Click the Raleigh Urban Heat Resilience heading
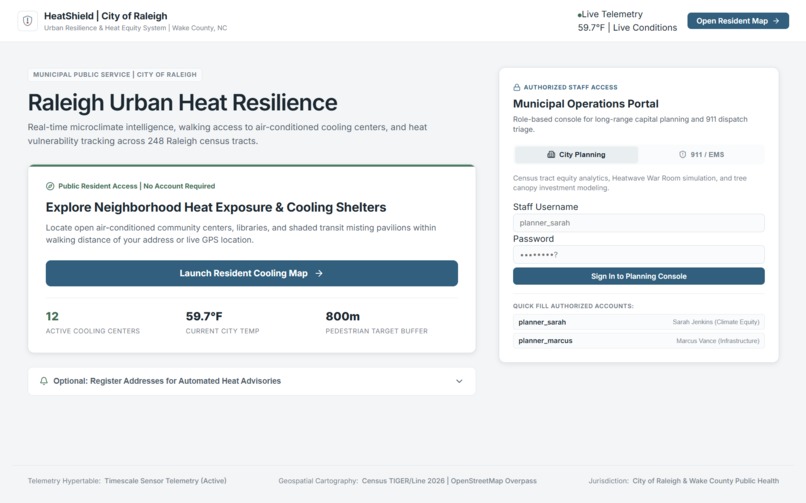Image resolution: width=806 pixels, height=503 pixels. (x=182, y=102)
